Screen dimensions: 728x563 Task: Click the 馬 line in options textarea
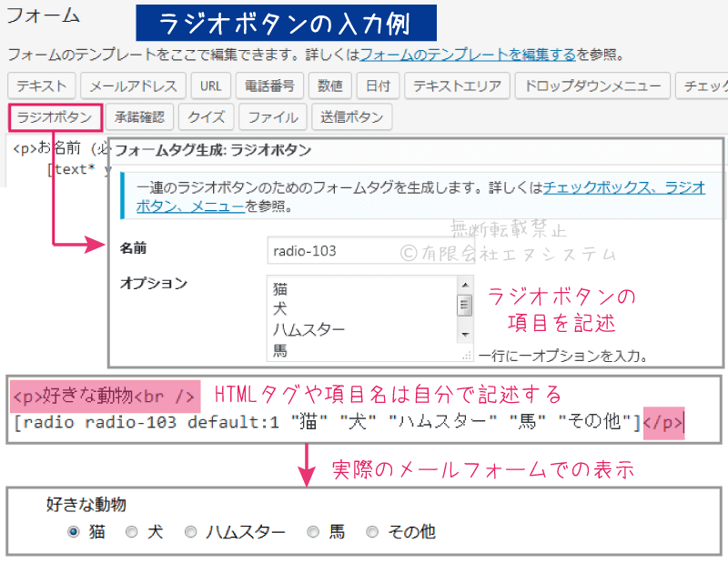point(280,350)
